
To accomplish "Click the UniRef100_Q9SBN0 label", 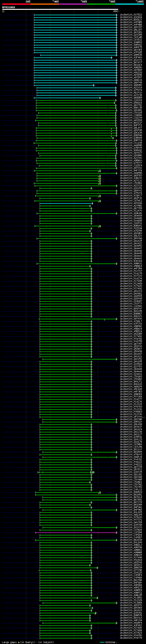I will (131, 156).
